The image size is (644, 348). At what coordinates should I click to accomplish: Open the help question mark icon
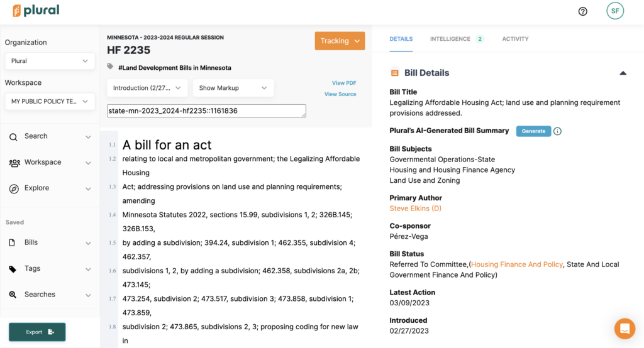coord(582,11)
